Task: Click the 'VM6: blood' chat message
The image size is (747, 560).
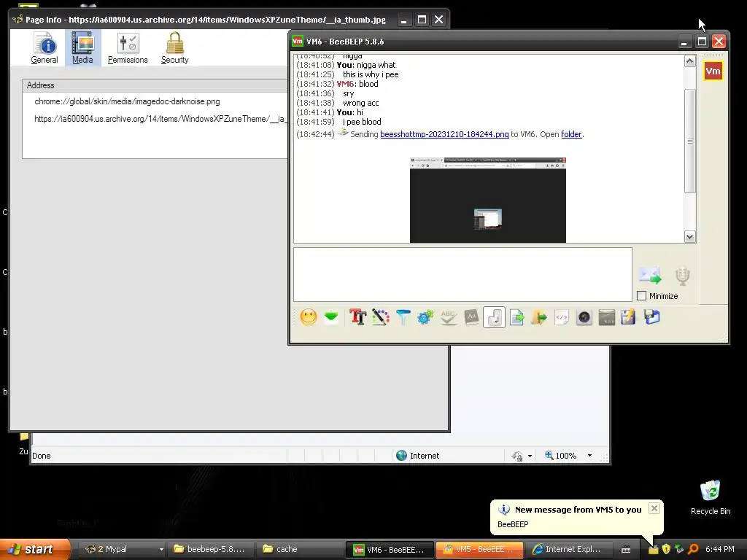Action: coord(357,84)
